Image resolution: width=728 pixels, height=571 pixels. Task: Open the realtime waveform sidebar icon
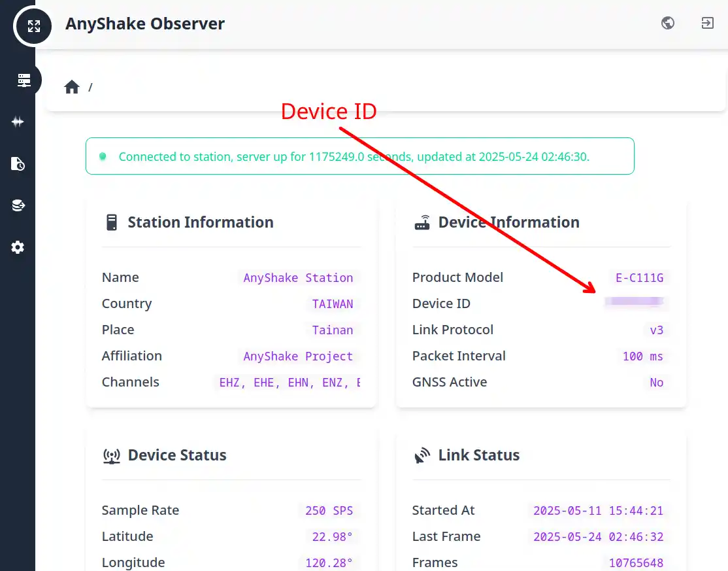pos(18,122)
